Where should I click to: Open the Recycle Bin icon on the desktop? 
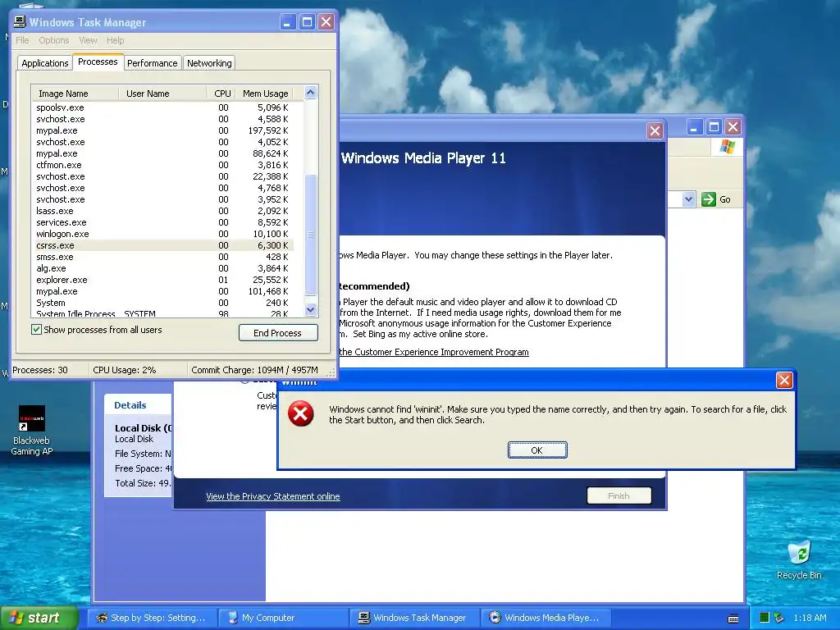(799, 559)
